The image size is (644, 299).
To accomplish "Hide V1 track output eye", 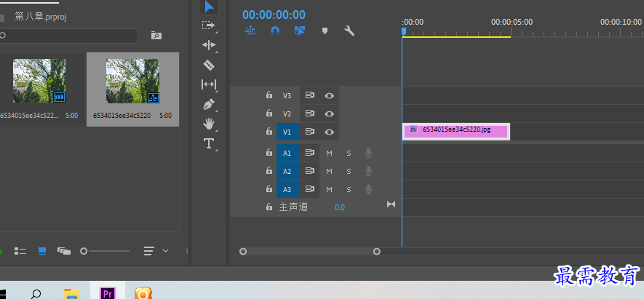I will [x=329, y=132].
